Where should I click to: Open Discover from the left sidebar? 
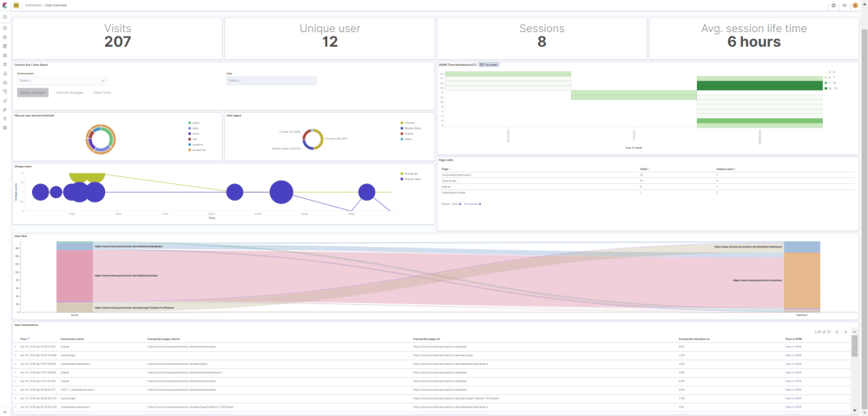click(5, 28)
